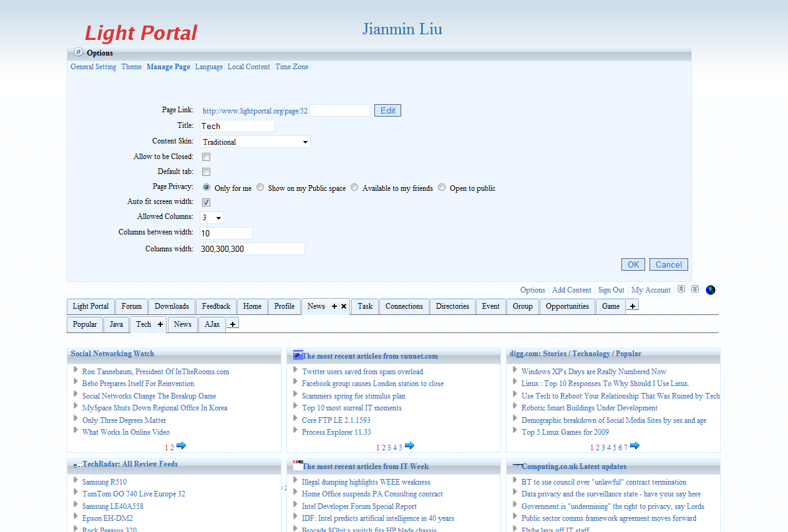Click the Options panel header icon
The width and height of the screenshot is (788, 532).
78,52
